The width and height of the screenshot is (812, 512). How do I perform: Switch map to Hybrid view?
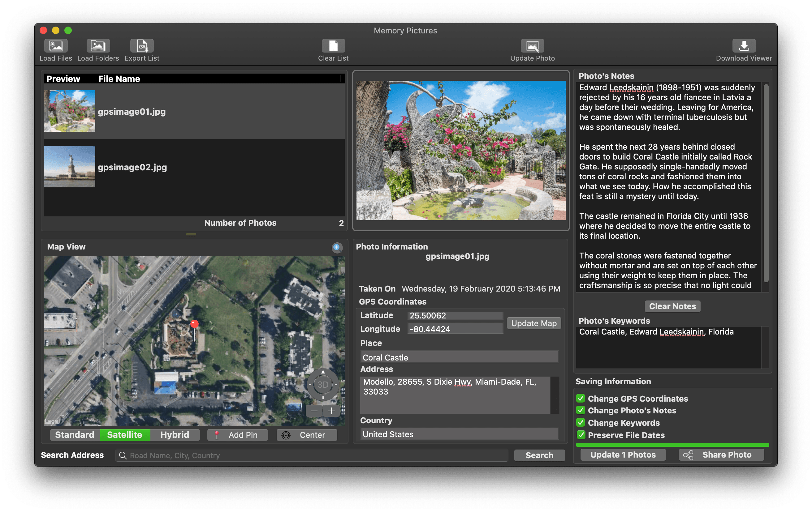pyautogui.click(x=175, y=435)
